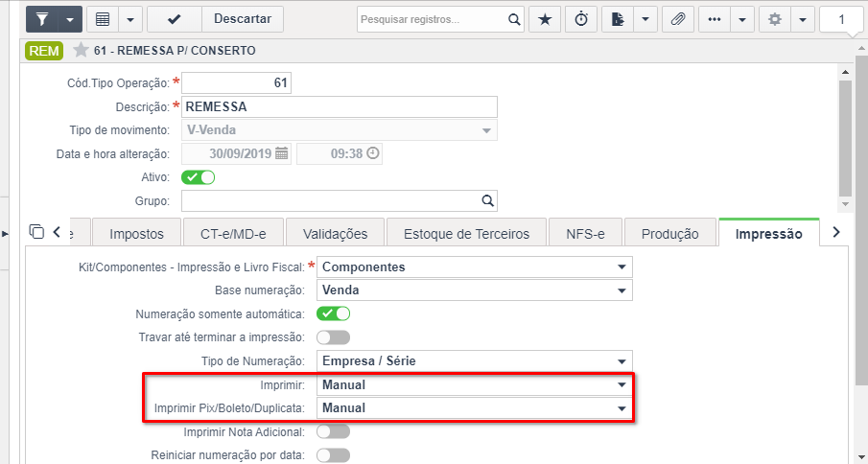Viewport: 868px width, 464px height.
Task: Open the Base numeração dropdown
Action: (475, 290)
